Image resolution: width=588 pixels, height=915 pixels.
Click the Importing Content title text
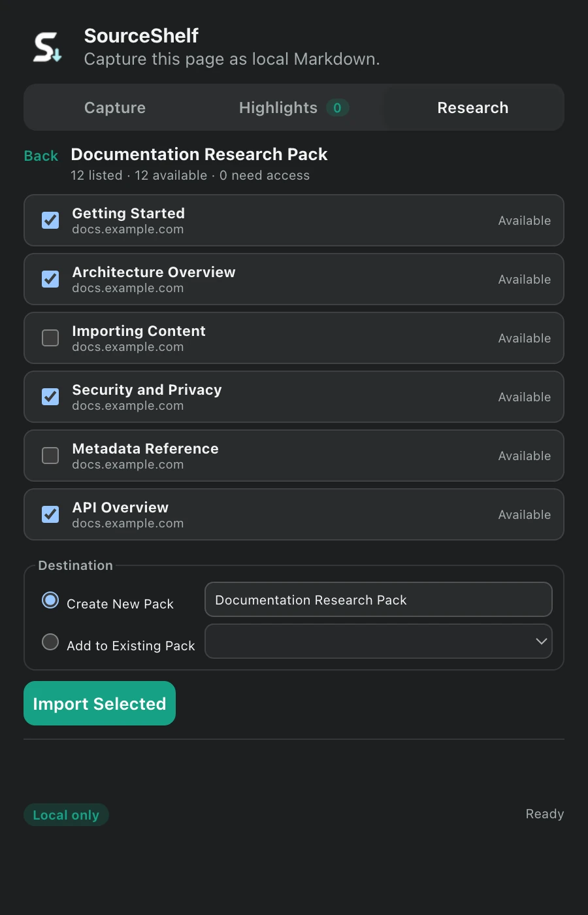pos(139,331)
